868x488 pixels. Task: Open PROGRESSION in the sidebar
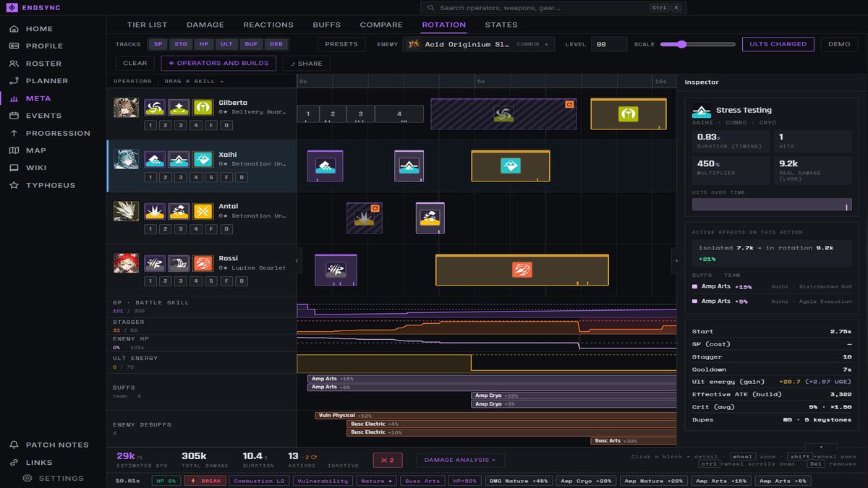click(58, 133)
